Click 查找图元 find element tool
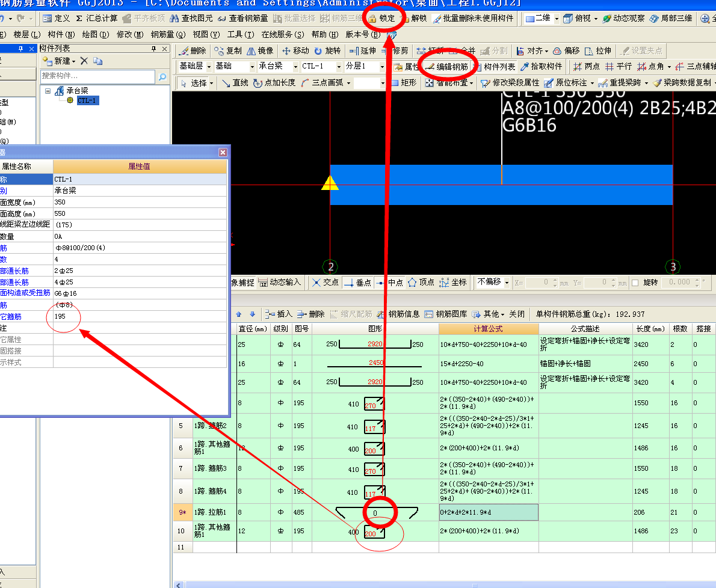The width and height of the screenshot is (716, 588). coord(191,18)
